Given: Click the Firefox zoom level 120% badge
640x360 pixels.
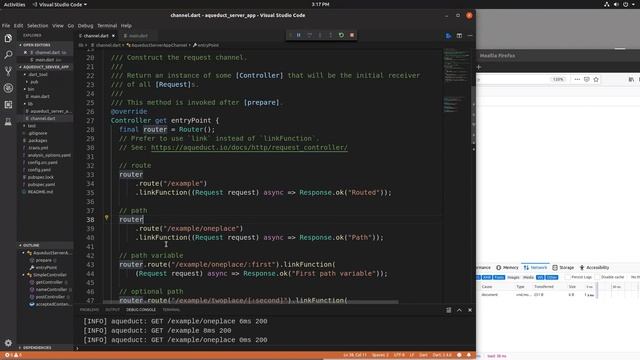Looking at the screenshot, I should click(x=558, y=80).
